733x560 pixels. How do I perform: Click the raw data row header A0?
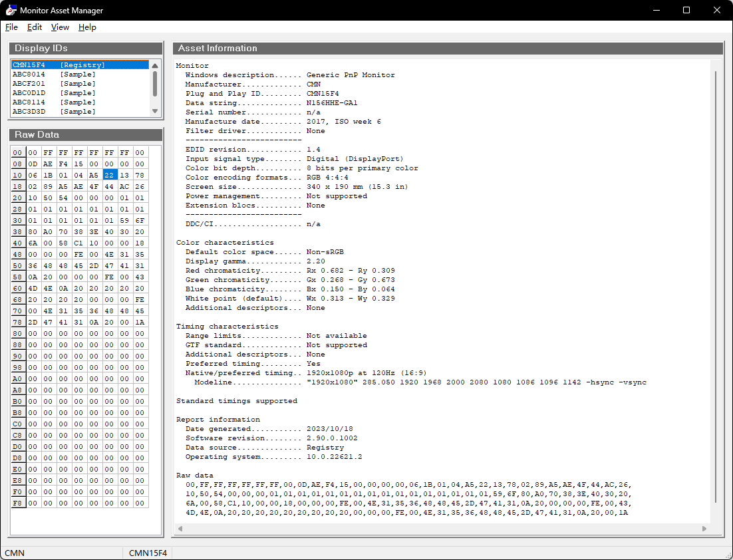[x=18, y=378]
